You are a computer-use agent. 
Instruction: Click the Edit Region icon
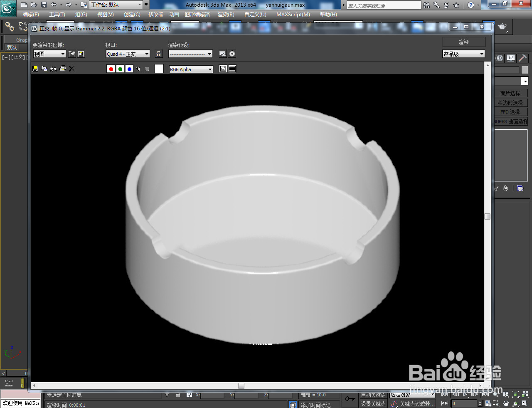point(72,54)
